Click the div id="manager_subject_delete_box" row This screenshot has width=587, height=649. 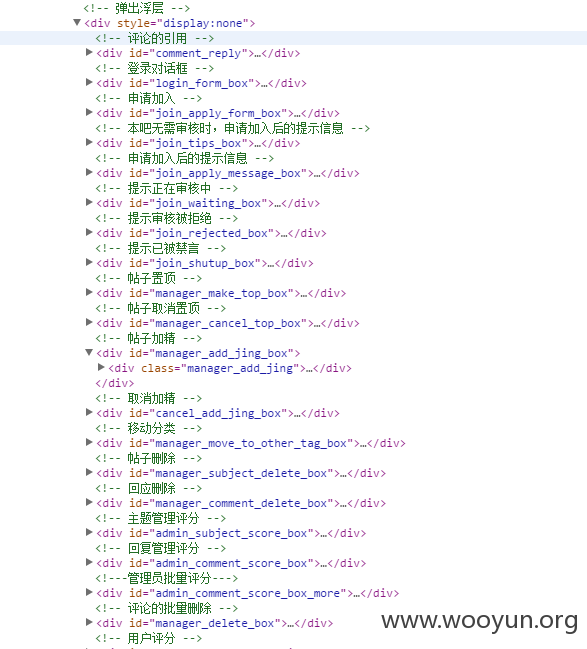coord(241,474)
